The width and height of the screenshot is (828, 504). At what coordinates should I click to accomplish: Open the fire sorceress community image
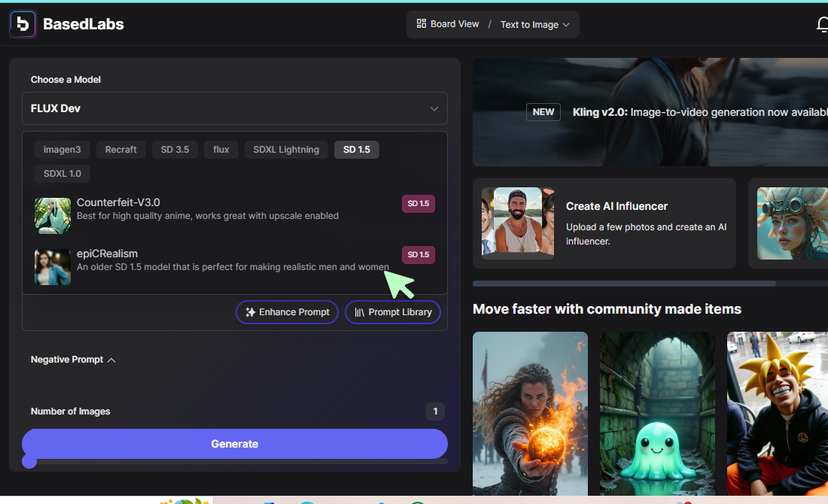click(530, 413)
